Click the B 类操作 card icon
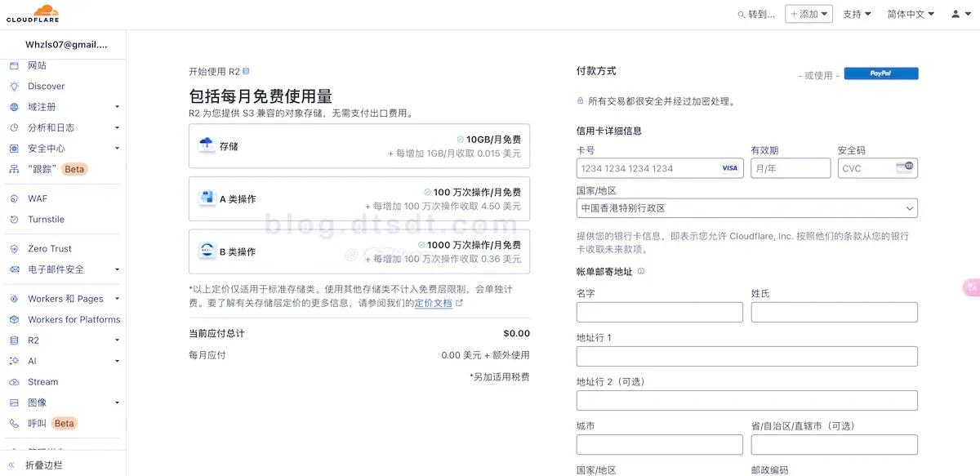The width and height of the screenshot is (980, 476). click(x=207, y=251)
